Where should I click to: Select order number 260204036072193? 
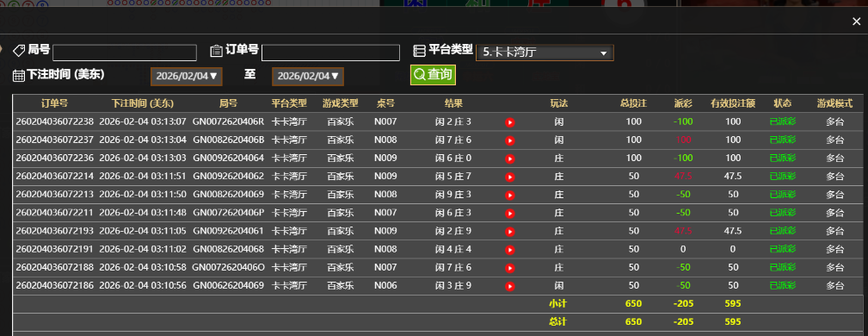[x=55, y=231]
